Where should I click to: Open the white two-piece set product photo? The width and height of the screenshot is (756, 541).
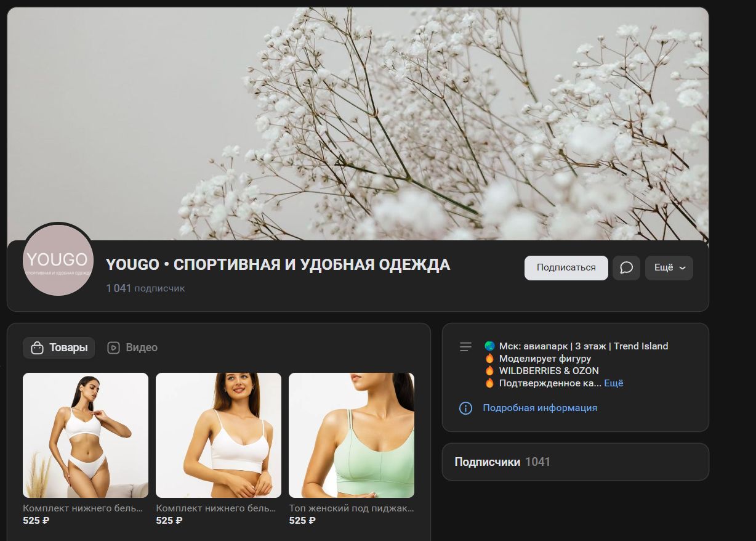(x=86, y=435)
